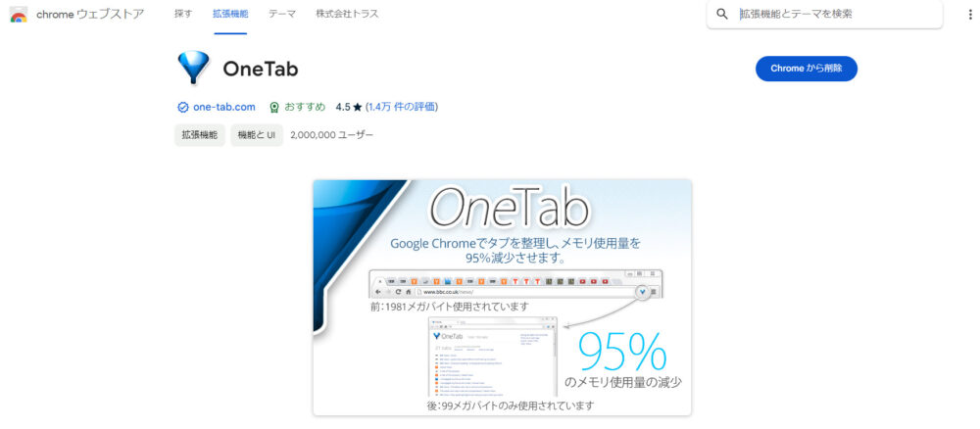This screenshot has height=429, width=980.
Task: Click the OneTab promotional screenshot image
Action: pos(502,297)
